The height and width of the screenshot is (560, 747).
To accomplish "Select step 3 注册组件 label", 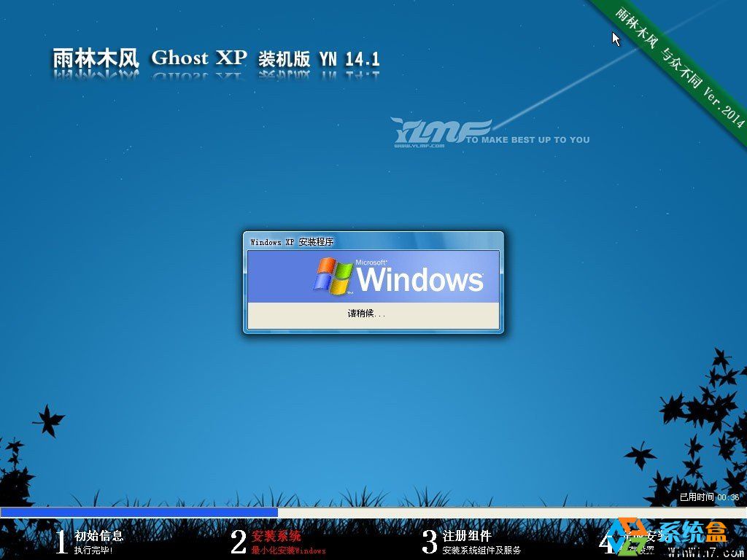I will pos(468,534).
